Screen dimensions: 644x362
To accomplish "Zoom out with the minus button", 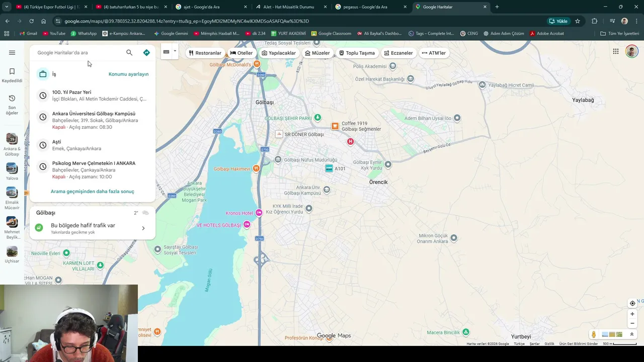I will 632,323.
